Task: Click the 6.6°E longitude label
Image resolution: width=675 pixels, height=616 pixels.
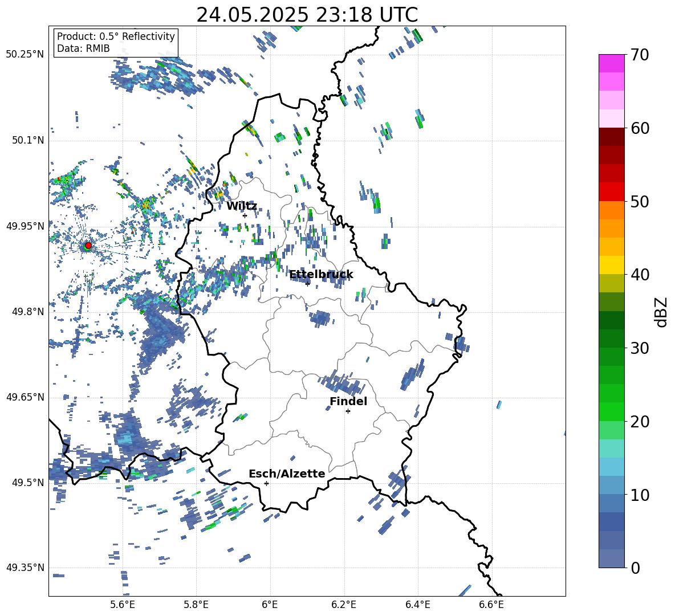Action: point(491,605)
